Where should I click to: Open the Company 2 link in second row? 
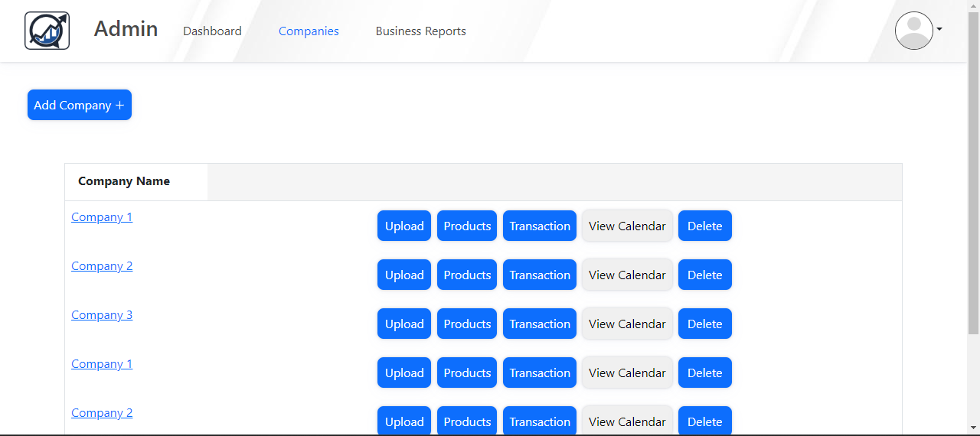[102, 266]
